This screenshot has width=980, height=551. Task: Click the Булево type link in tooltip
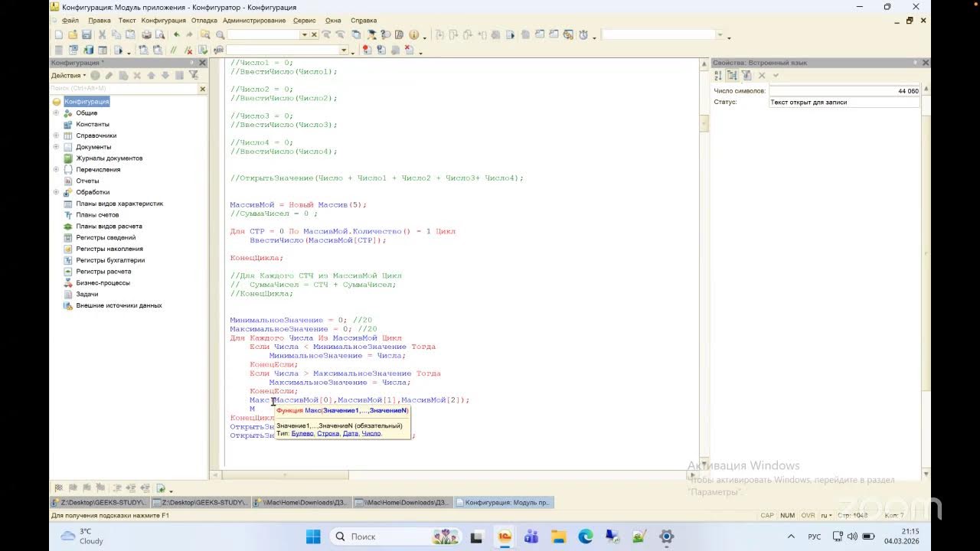coord(302,434)
